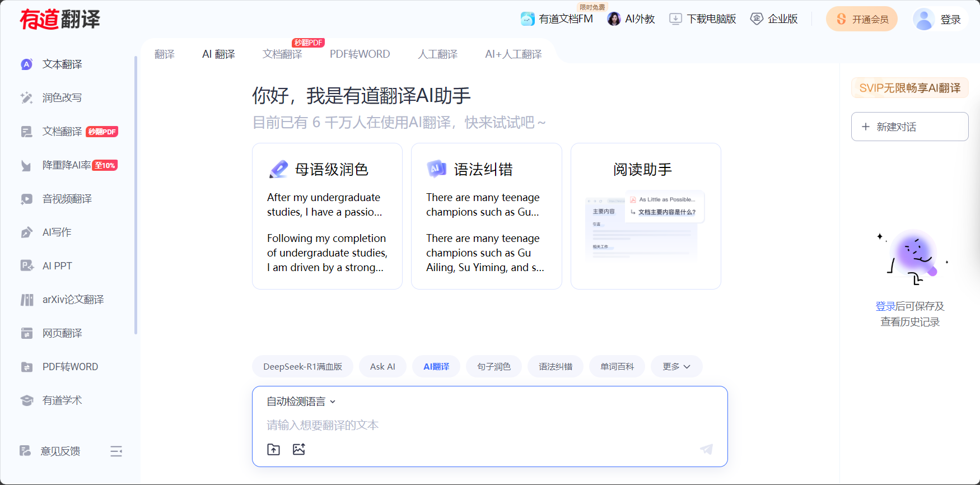The image size is (980, 485).
Task: Select the 单词百科 chip
Action: tap(617, 366)
